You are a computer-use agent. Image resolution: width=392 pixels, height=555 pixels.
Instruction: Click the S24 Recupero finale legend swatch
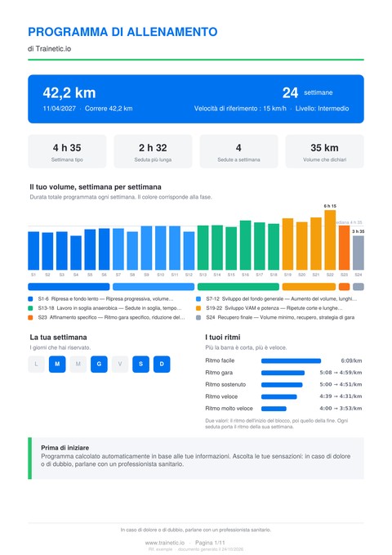[198, 317]
